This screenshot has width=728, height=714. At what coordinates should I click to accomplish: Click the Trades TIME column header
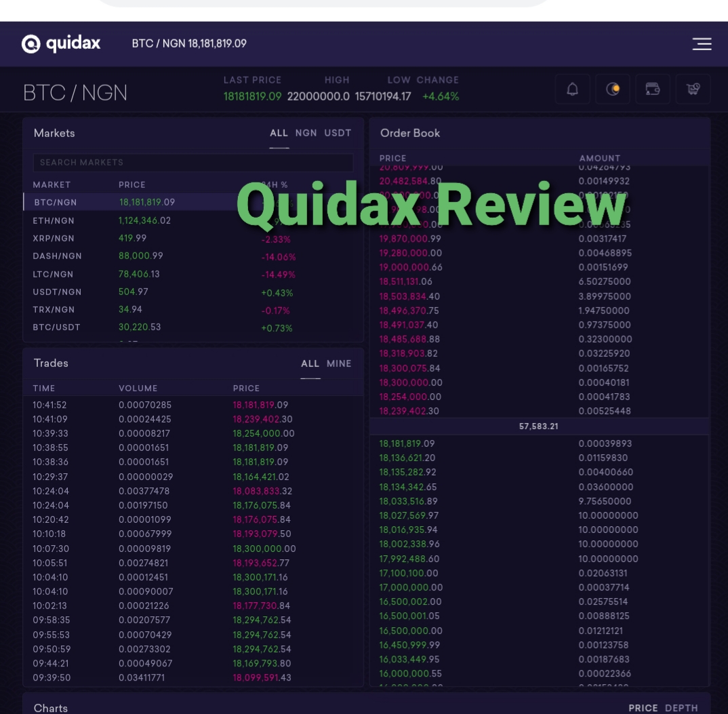click(43, 389)
